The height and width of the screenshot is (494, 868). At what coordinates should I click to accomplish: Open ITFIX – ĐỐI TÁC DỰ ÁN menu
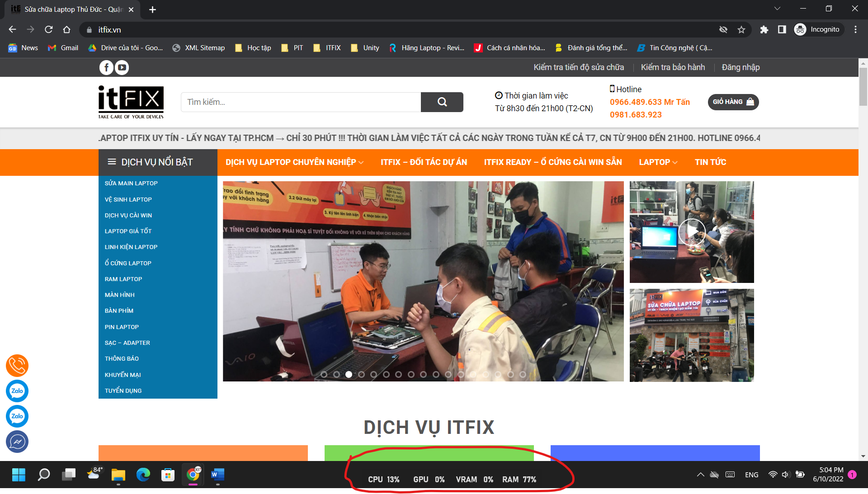(424, 162)
